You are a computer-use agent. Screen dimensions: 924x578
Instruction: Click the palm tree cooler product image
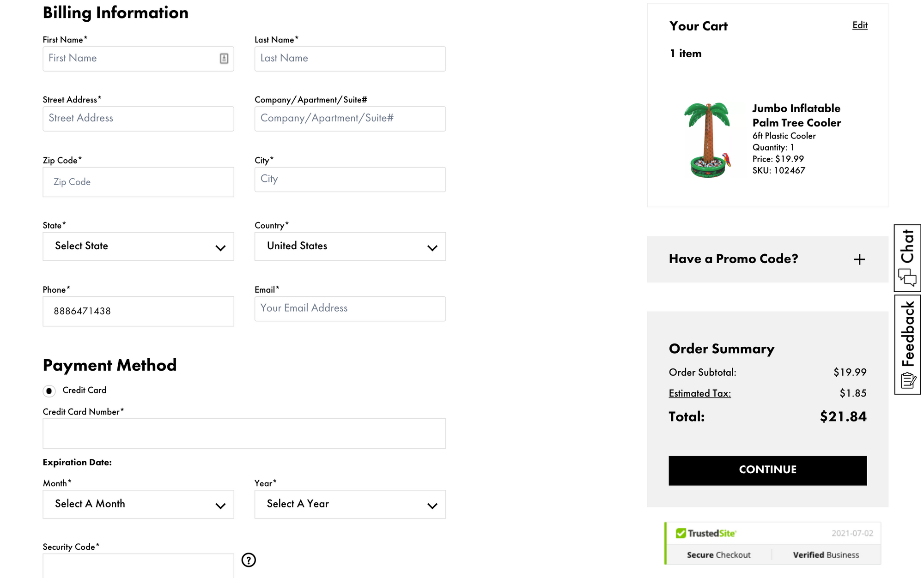tap(707, 140)
